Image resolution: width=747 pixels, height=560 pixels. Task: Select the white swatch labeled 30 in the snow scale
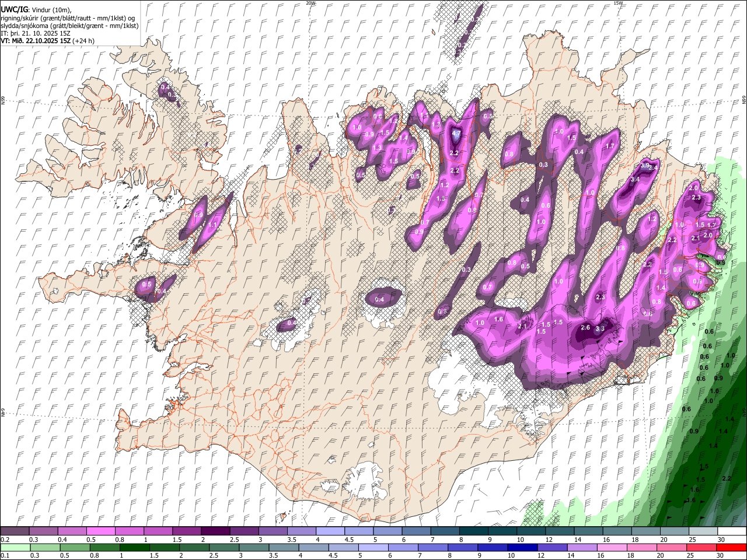coord(732,531)
